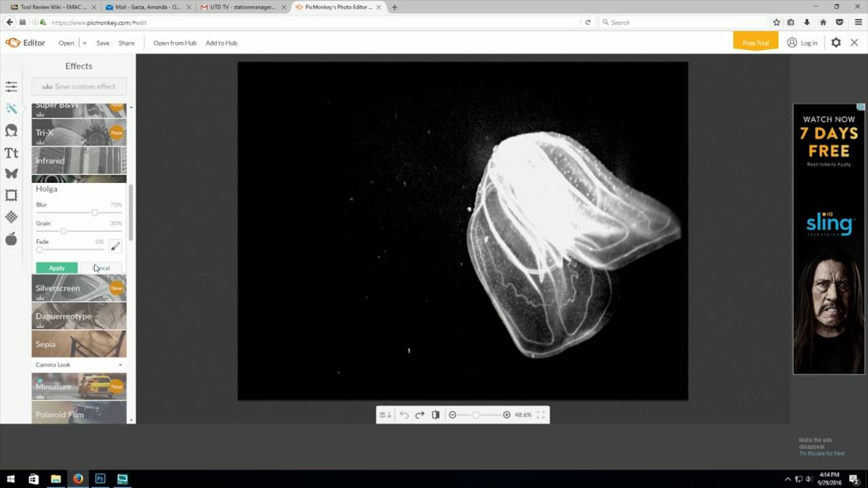Open the Firefox hamburger menu
This screenshot has height=488, width=868.
click(x=859, y=22)
